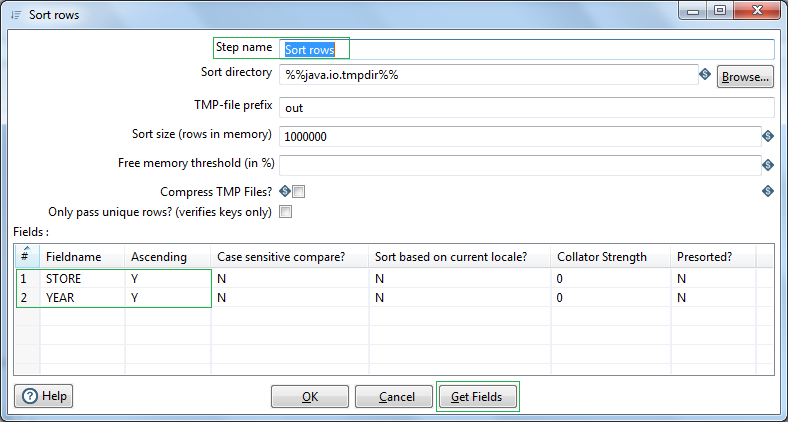Click into the TMP-file prefix field
This screenshot has width=788, height=422.
click(x=527, y=108)
